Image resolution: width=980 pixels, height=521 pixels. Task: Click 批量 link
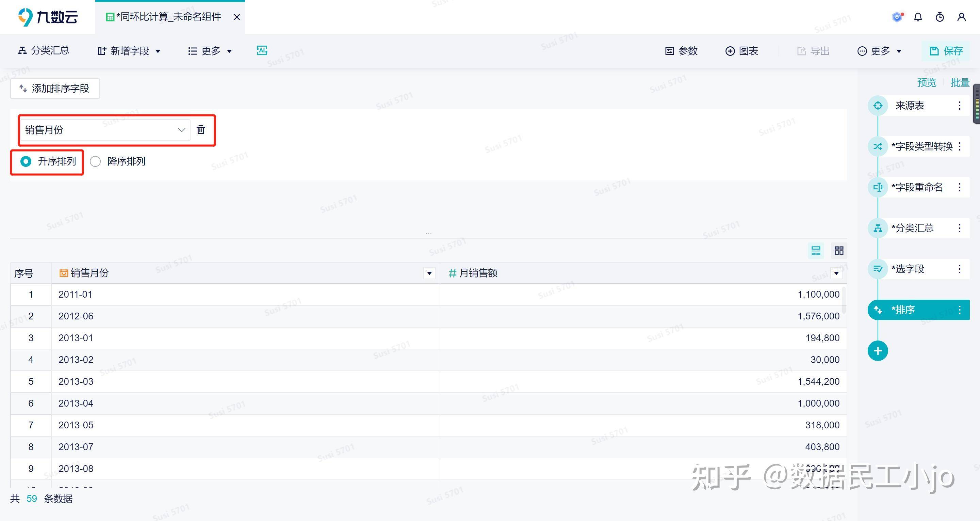[x=960, y=83]
